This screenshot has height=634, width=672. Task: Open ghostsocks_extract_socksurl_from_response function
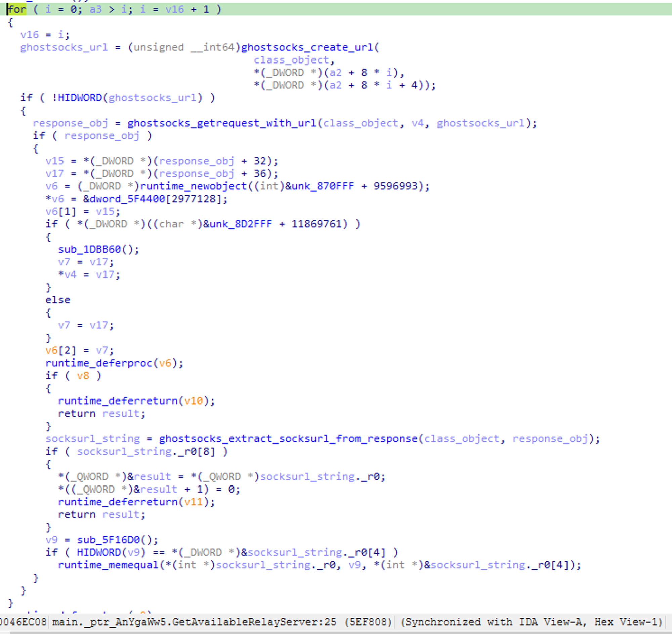tap(288, 439)
